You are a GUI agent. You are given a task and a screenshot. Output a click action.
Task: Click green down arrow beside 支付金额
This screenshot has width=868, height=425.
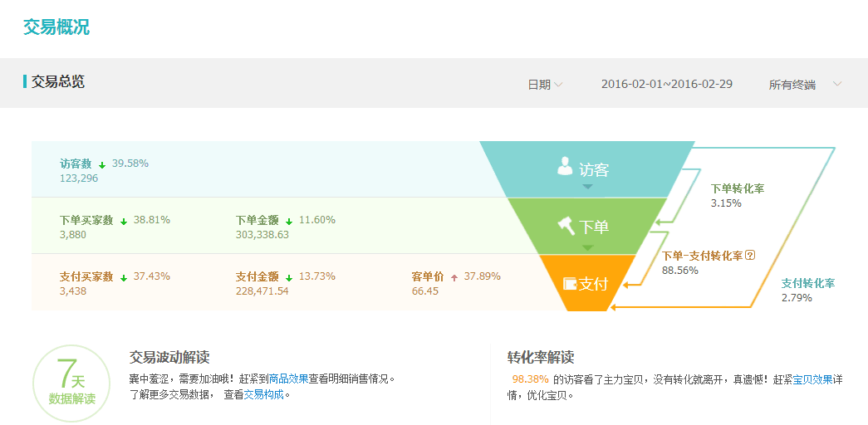tap(289, 277)
